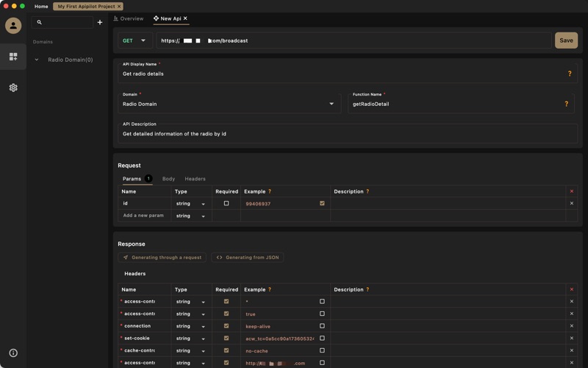Click Generating through a request button
This screenshot has width=588, height=368.
pos(162,257)
